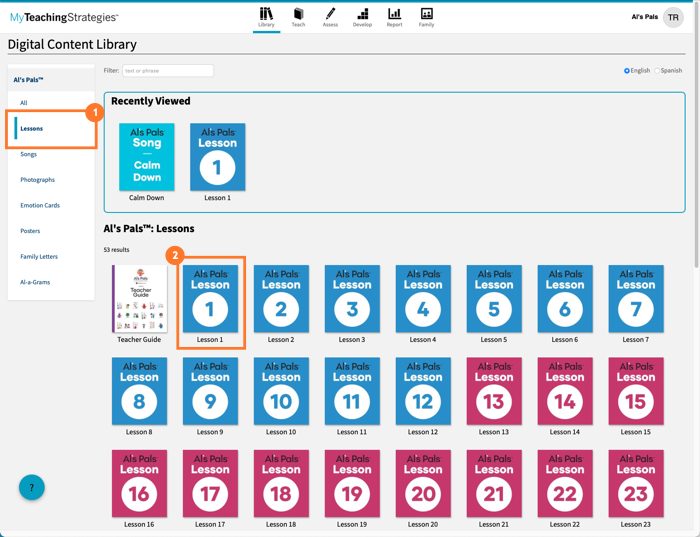The height and width of the screenshot is (537, 700).
Task: Open the Calm Down song tile
Action: click(x=147, y=157)
